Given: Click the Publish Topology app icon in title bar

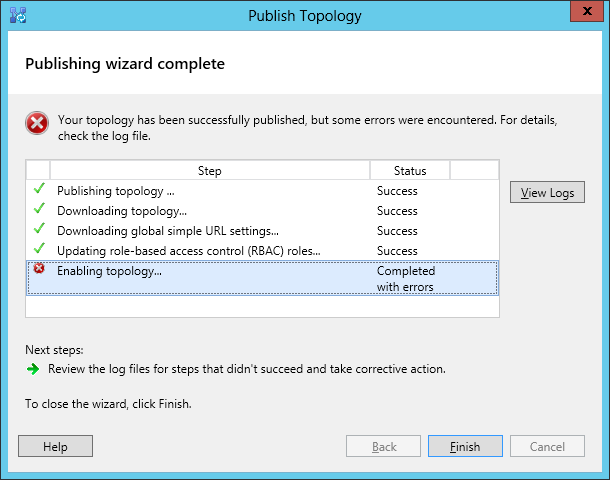Looking at the screenshot, I should (16, 15).
